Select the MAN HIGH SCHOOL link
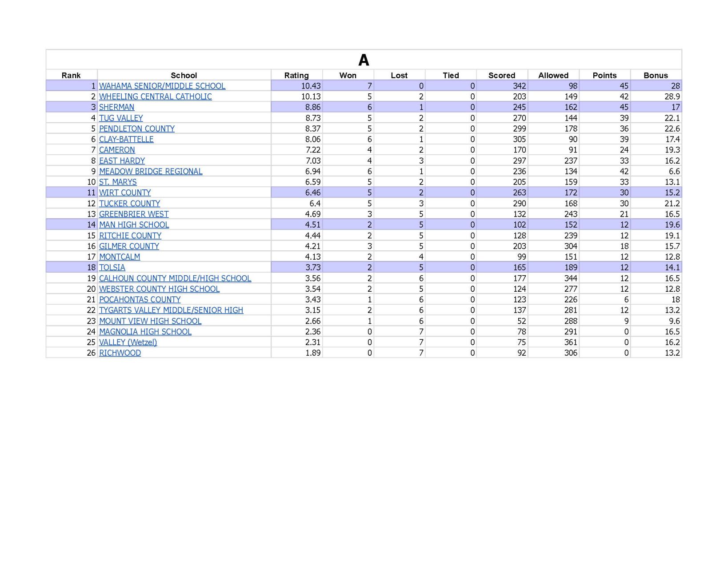The height and width of the screenshot is (563, 728). click(134, 225)
